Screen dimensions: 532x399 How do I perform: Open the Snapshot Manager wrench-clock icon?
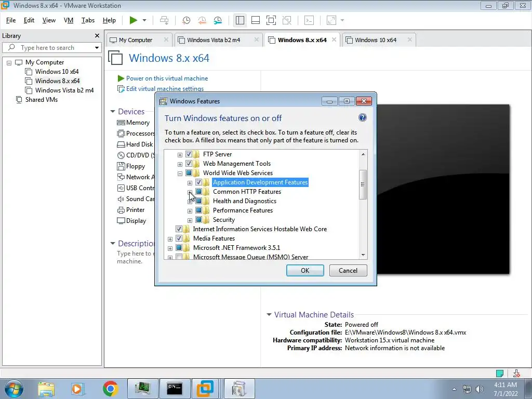(218, 20)
